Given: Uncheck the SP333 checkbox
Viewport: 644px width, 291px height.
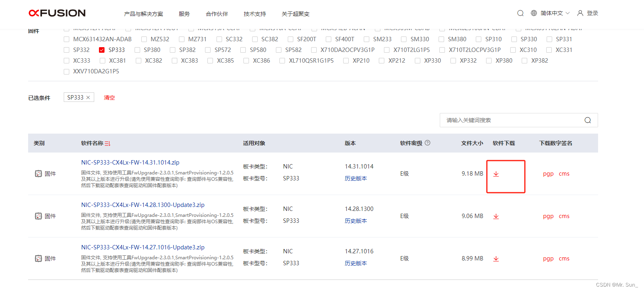Looking at the screenshot, I should coord(102,50).
